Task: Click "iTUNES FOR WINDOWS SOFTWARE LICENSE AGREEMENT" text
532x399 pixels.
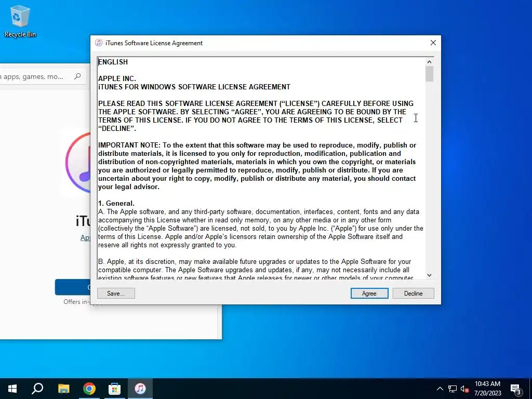Action: 194,87
